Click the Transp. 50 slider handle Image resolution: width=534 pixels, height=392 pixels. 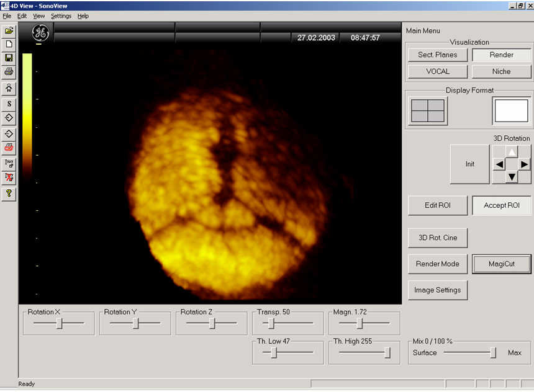click(x=271, y=323)
